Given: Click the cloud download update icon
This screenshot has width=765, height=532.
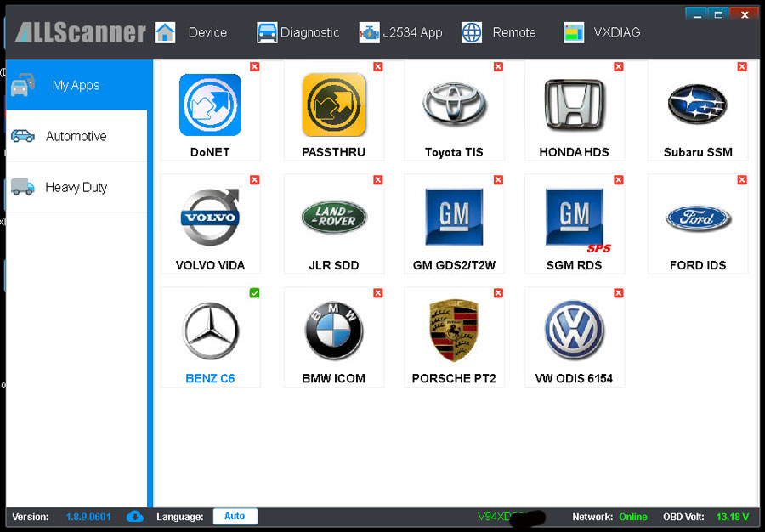Looking at the screenshot, I should pos(135,517).
